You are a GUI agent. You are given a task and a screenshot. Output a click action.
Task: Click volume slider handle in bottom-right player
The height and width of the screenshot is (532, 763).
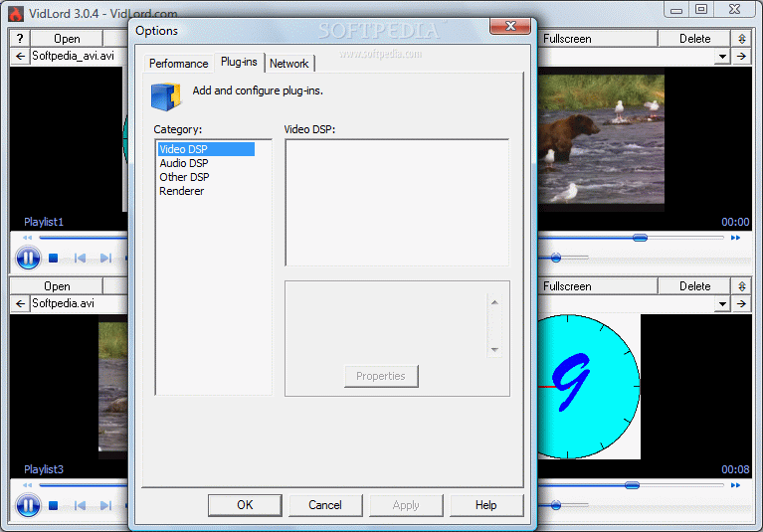click(x=556, y=506)
